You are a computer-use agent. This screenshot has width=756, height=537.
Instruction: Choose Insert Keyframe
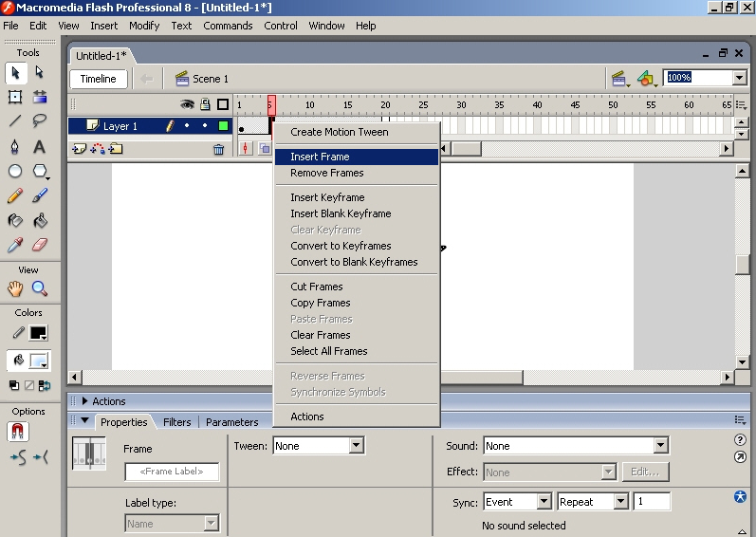(357, 197)
